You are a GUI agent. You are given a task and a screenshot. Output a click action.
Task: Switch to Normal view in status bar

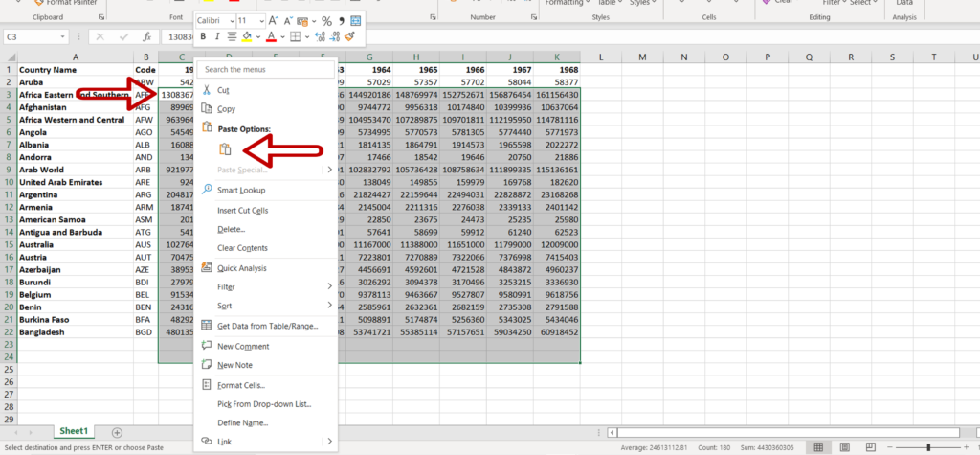coord(819,447)
